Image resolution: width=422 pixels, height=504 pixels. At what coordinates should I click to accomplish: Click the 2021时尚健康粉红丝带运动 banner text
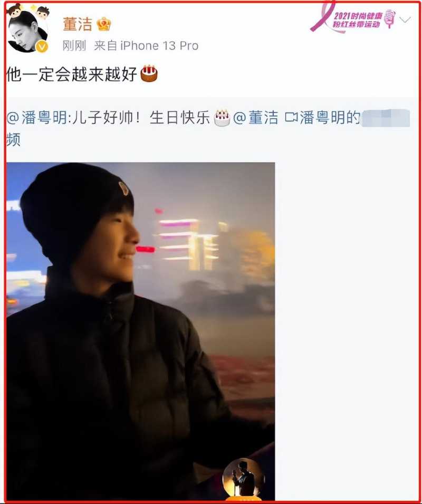357,20
